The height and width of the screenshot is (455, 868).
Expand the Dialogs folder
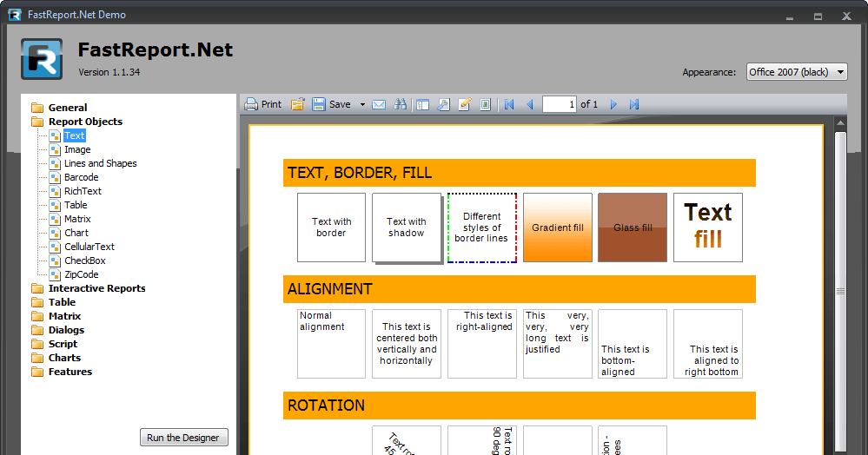tap(66, 330)
